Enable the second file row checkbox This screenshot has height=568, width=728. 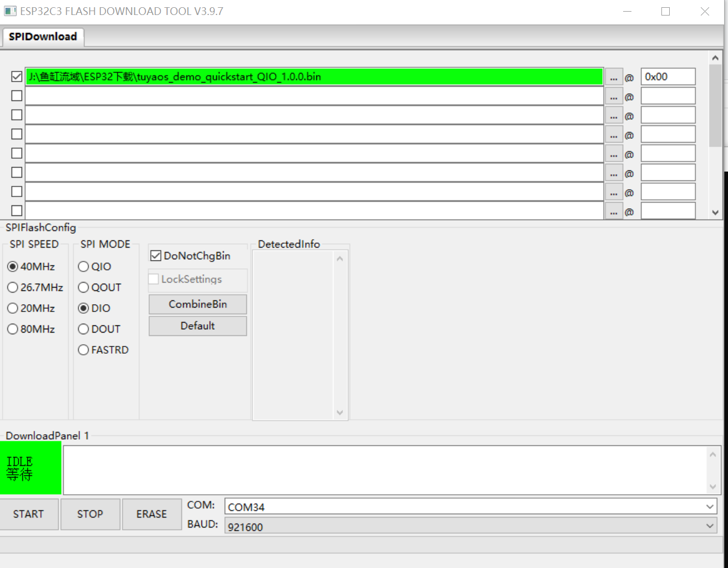coord(17,95)
